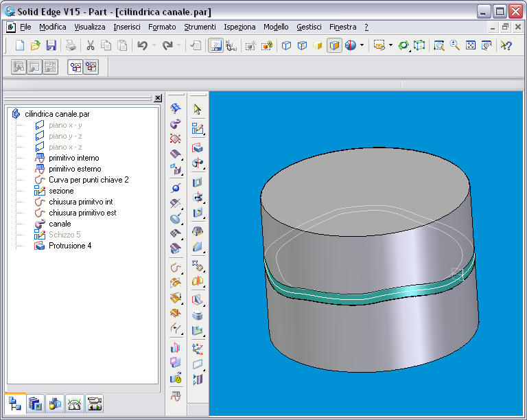Open the Strumenti menu

pos(200,27)
